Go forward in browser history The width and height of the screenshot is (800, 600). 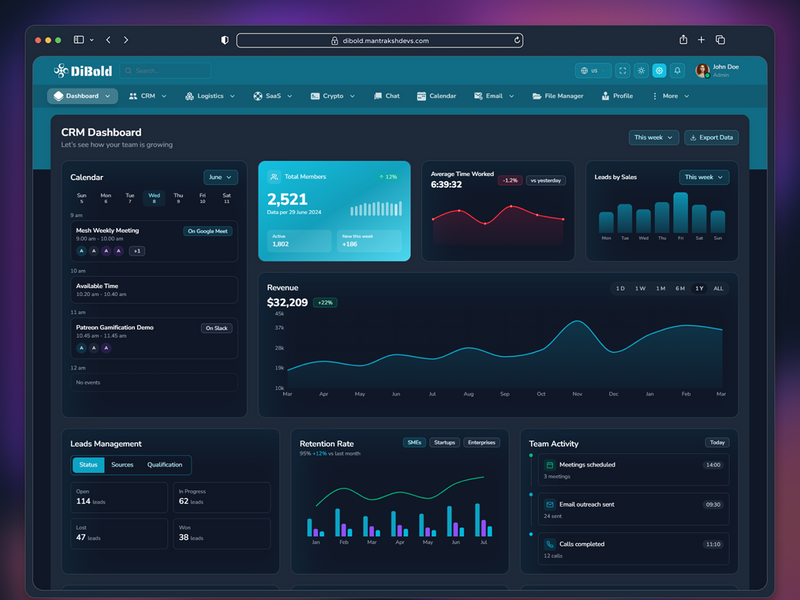[x=126, y=40]
